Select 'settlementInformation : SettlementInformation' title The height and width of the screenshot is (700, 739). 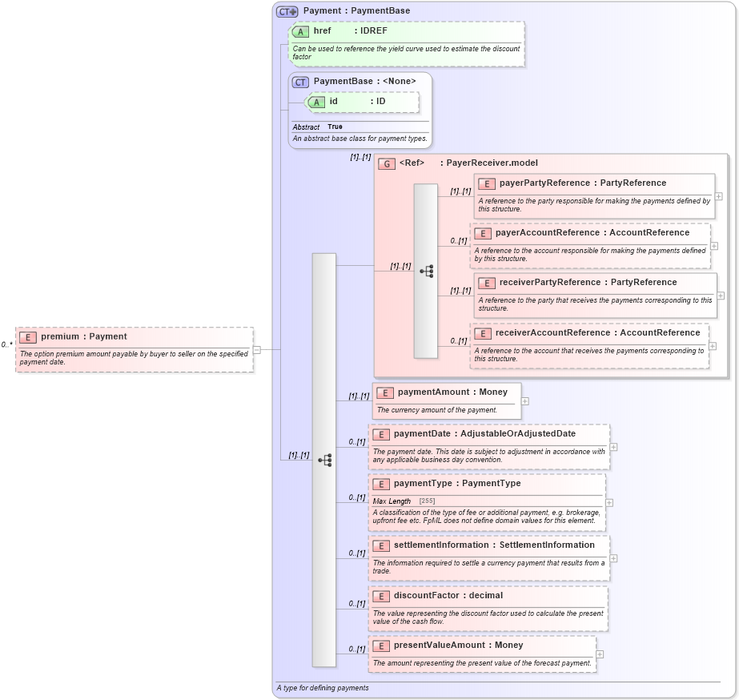point(494,545)
